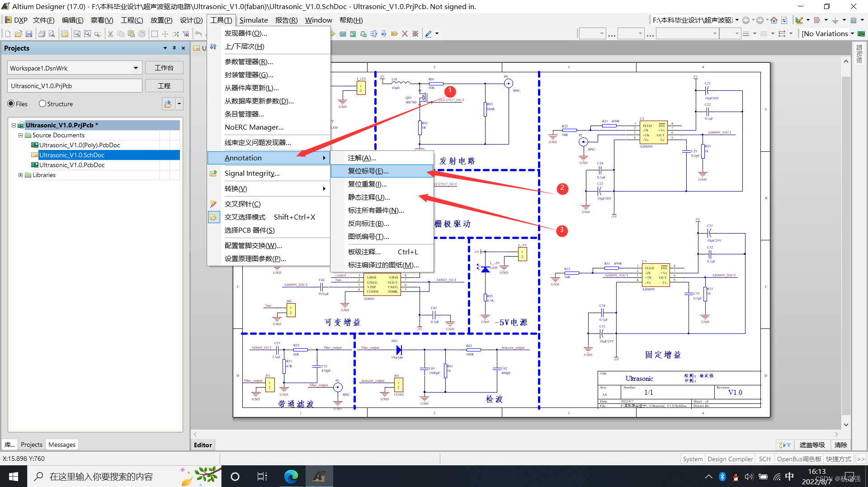Click the 清除 clear button
Image resolution: width=868 pixels, height=487 pixels.
(x=840, y=445)
